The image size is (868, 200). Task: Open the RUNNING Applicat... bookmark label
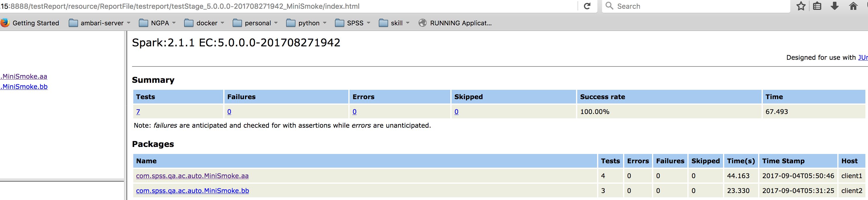[461, 23]
